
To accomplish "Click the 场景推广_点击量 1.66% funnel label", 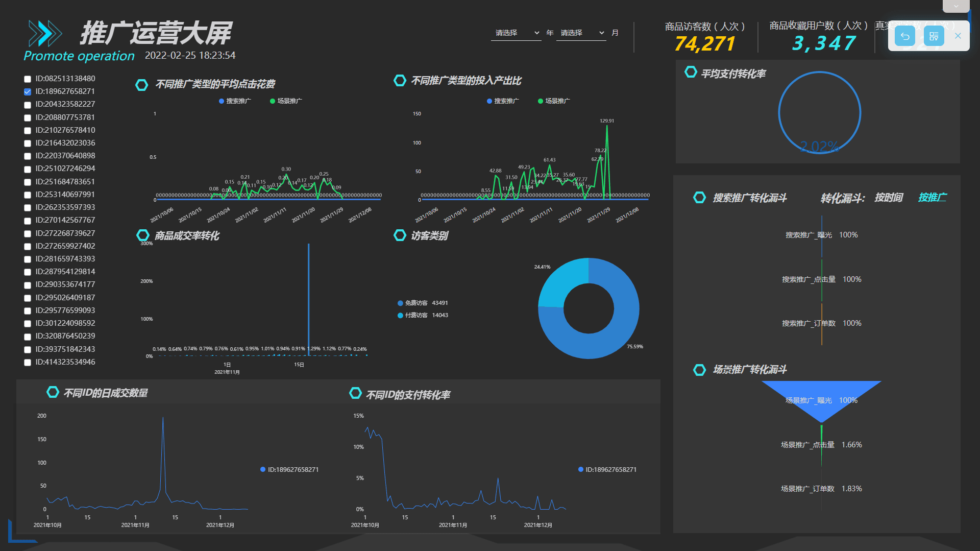I will pyautogui.click(x=821, y=445).
